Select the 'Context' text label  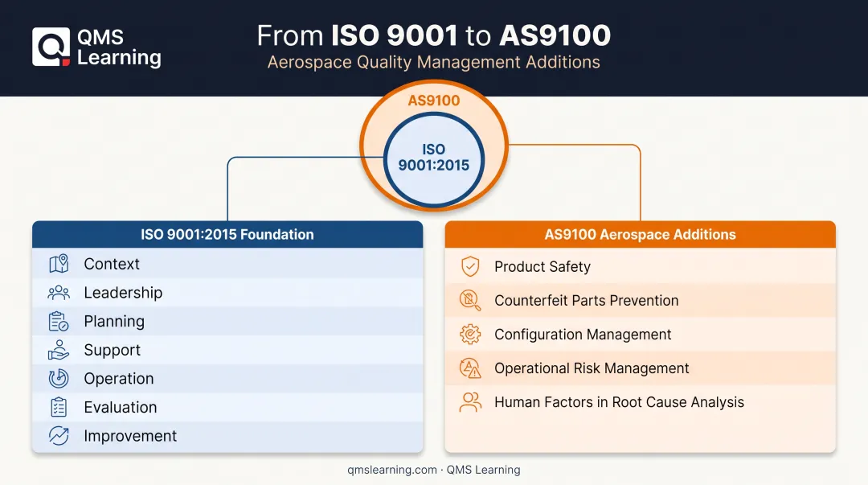(112, 264)
